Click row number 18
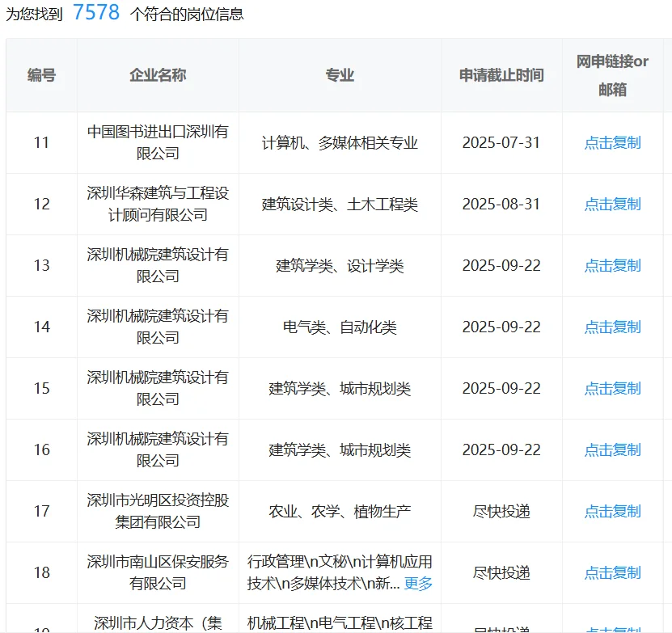This screenshot has height=633, width=672. pos(41,572)
